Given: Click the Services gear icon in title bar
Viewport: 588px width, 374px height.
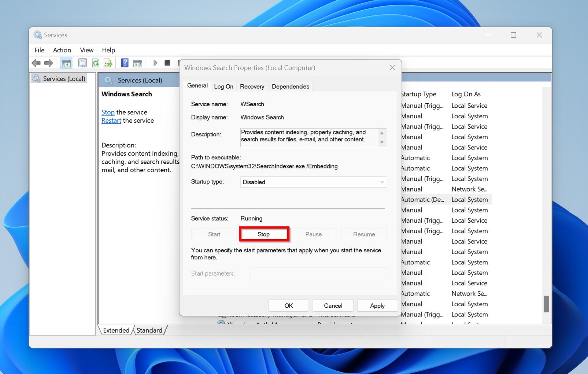Looking at the screenshot, I should [37, 35].
